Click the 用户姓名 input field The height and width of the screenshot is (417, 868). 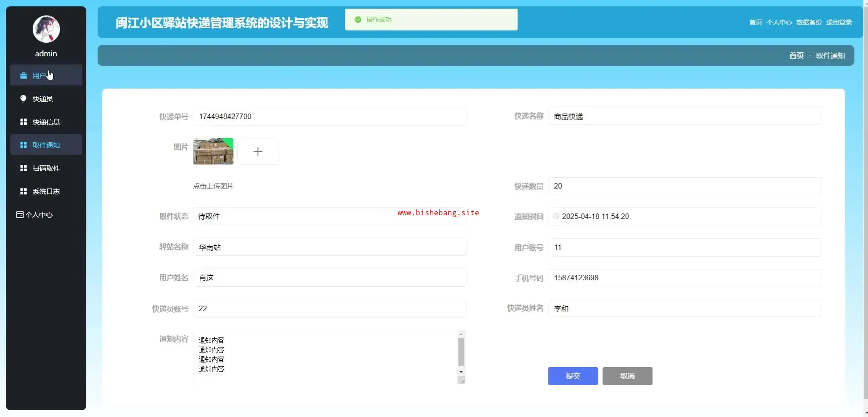click(330, 278)
